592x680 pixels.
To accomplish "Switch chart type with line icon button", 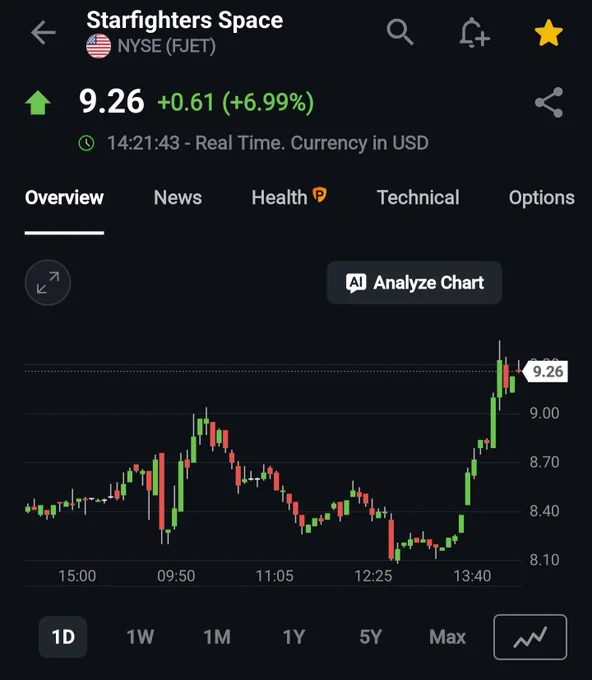I will click(530, 637).
